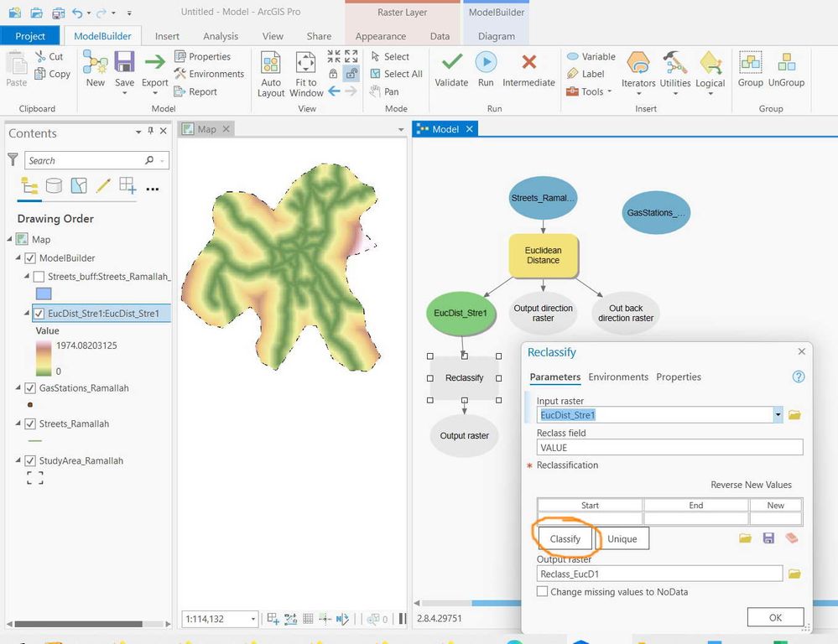
Task: Click the Output raster name field
Action: click(x=659, y=574)
